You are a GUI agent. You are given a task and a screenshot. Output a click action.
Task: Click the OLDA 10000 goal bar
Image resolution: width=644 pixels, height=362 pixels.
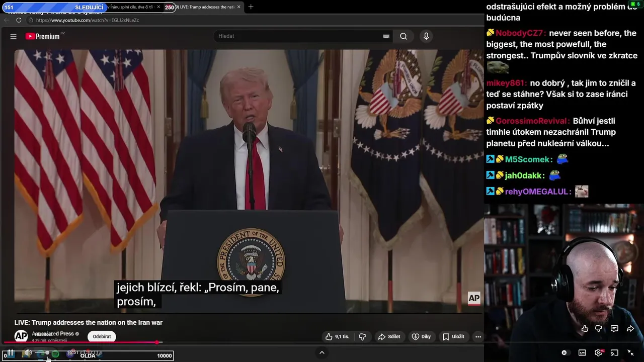(x=88, y=355)
